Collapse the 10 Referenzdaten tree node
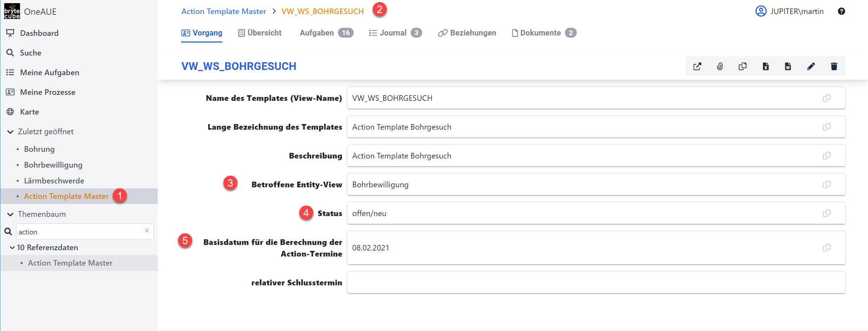The width and height of the screenshot is (868, 331). [x=12, y=248]
